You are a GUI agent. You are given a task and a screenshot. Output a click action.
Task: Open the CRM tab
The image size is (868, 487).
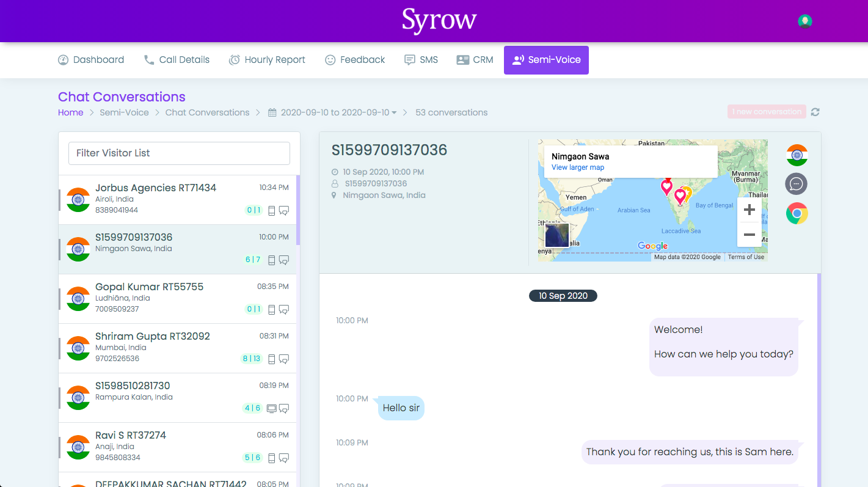point(475,60)
